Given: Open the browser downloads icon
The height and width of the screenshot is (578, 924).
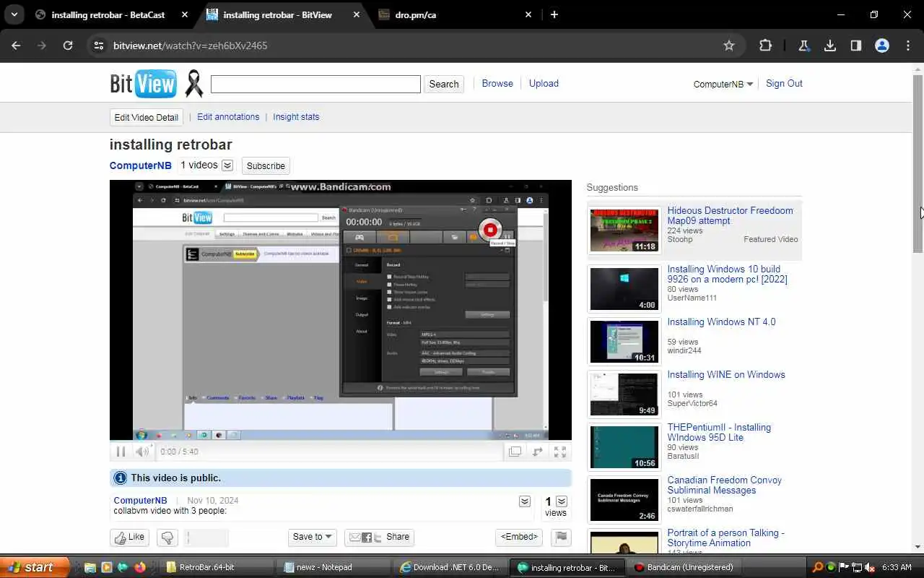Looking at the screenshot, I should tap(830, 46).
